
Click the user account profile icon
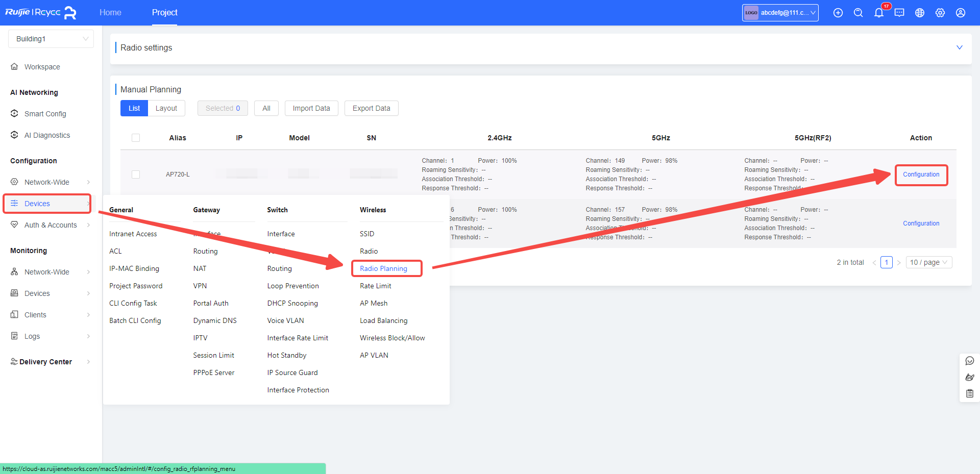click(x=960, y=13)
